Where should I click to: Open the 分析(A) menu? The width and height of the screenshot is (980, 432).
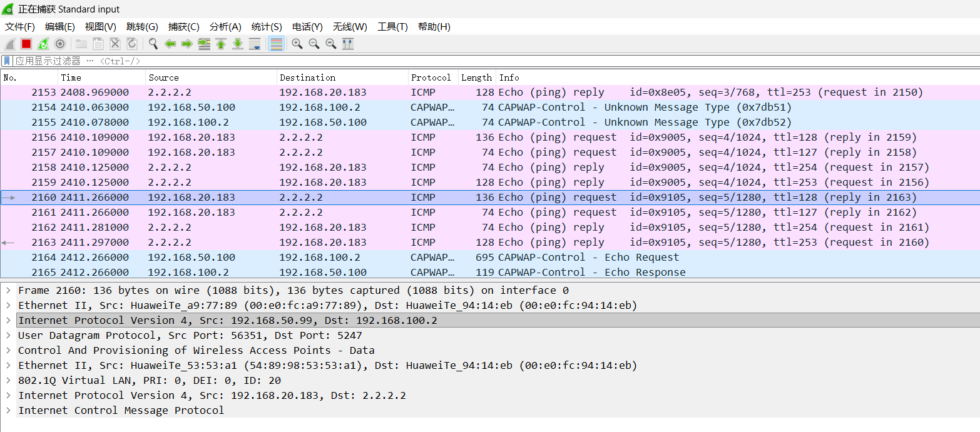pos(225,27)
